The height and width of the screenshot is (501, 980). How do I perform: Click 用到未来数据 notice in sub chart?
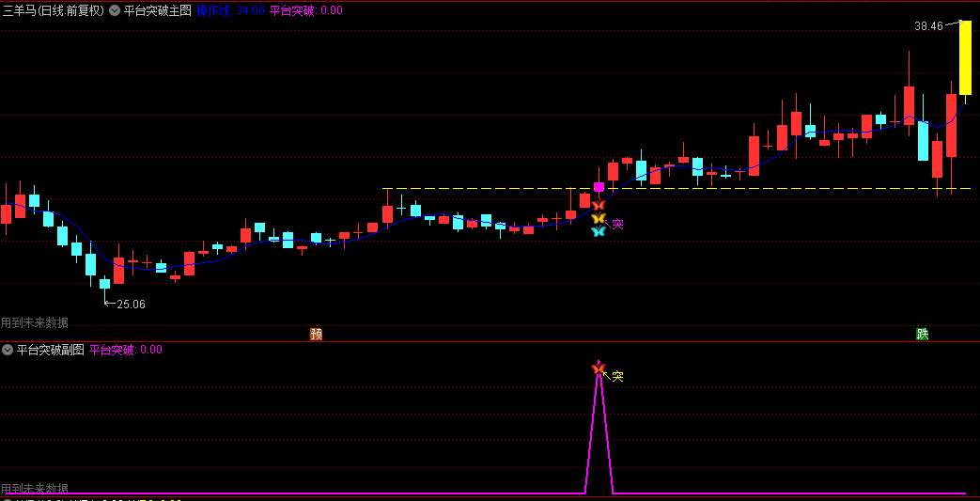pyautogui.click(x=35, y=489)
